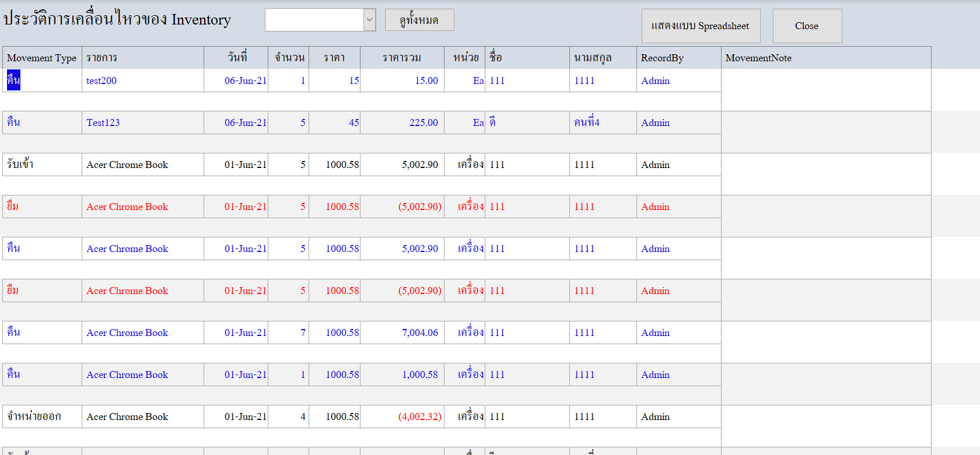980x455 pixels.
Task: Select the RecordBy column header
Action: (x=678, y=58)
